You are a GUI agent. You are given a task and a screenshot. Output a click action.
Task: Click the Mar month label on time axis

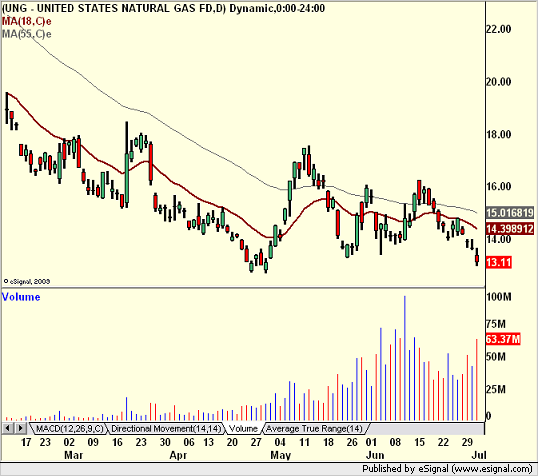click(x=73, y=455)
